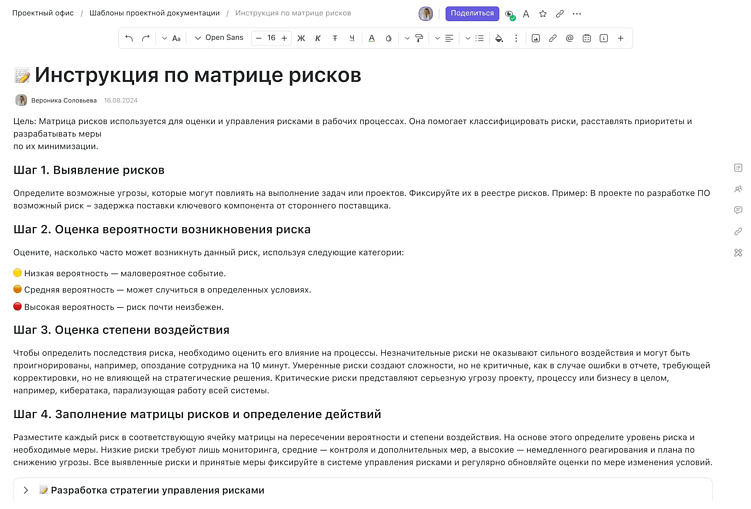Expand the format painter dropdown arrow
Viewport: 751px width, 509px height.
407,38
